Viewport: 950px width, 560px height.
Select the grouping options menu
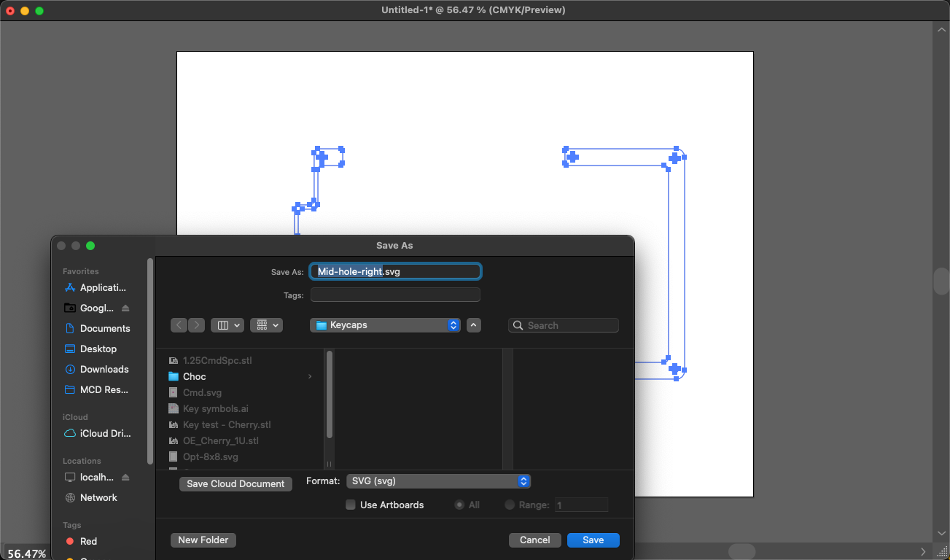266,324
